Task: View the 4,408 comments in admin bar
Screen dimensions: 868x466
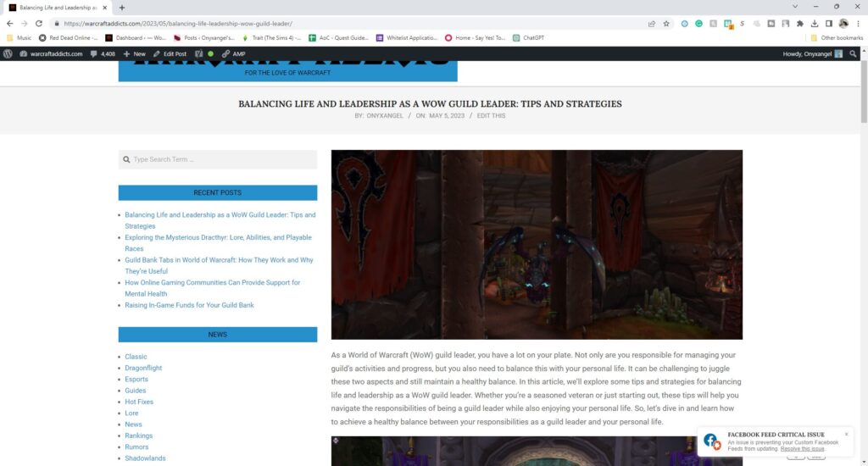Action: point(103,53)
